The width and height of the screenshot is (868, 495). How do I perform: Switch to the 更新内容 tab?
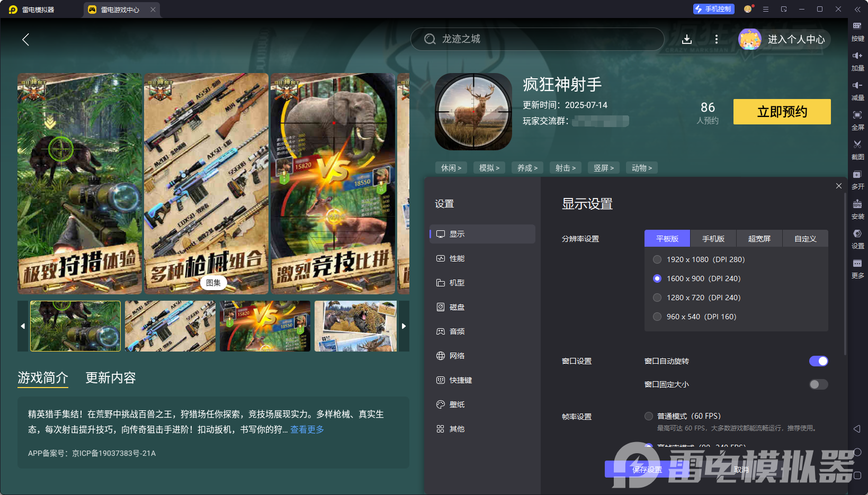pyautogui.click(x=110, y=378)
